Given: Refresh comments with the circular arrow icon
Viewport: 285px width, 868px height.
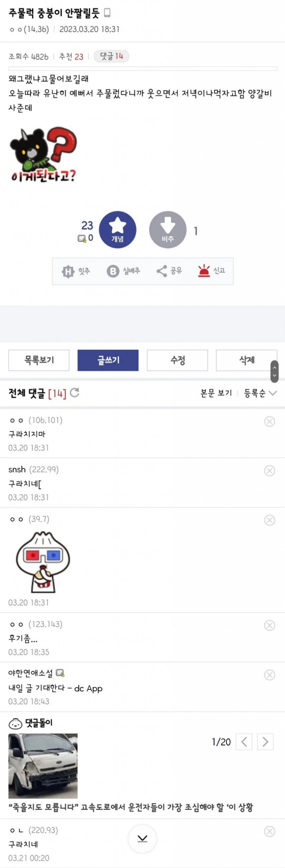Looking at the screenshot, I should 75,393.
